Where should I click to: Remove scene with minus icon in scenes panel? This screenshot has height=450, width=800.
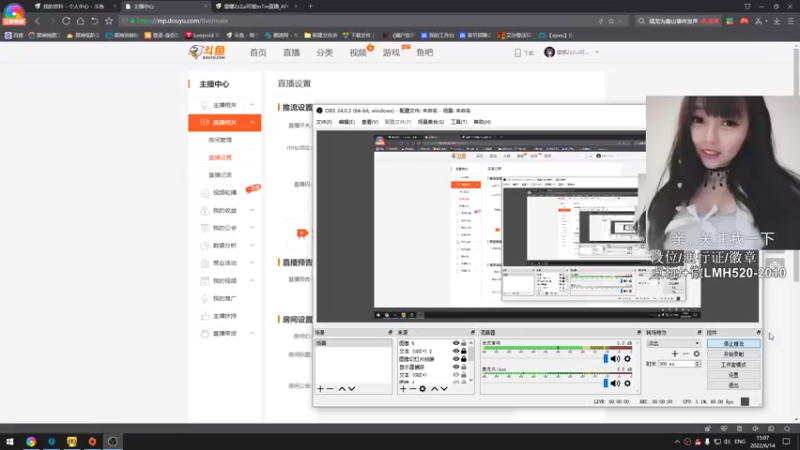pos(330,389)
